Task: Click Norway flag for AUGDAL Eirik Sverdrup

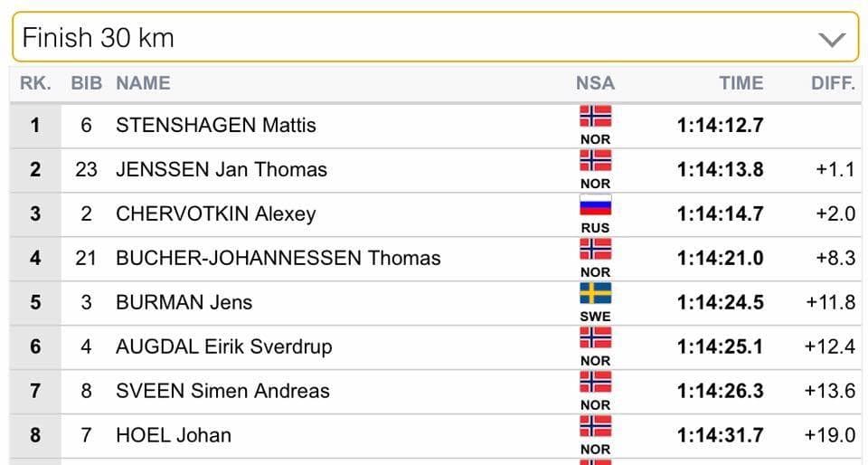Action: pos(595,337)
